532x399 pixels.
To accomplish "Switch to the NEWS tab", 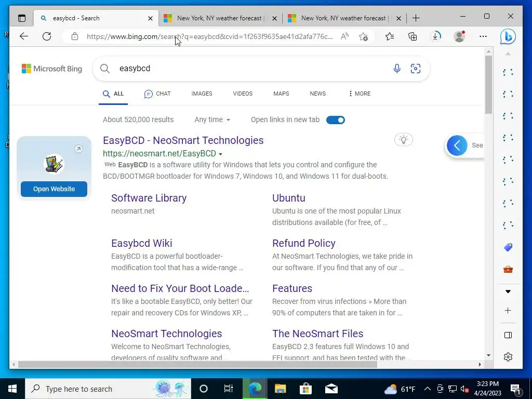I will 317,94.
